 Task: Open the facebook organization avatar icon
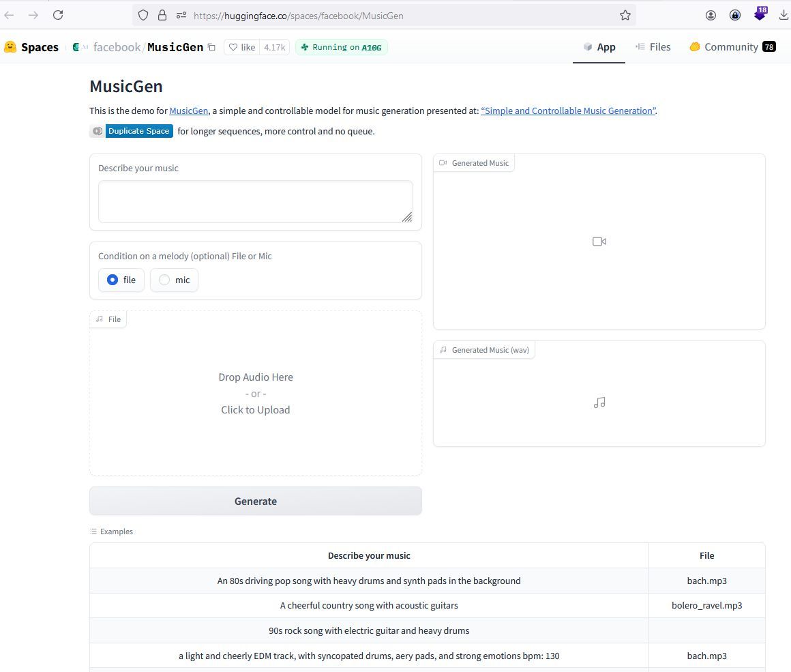pos(76,47)
